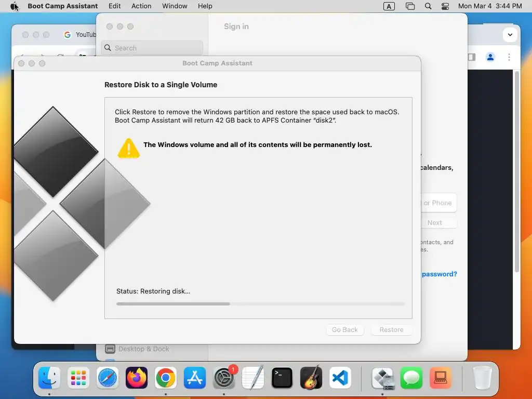Open the Apple menu
This screenshot has height=399, width=532.
(x=14, y=6)
